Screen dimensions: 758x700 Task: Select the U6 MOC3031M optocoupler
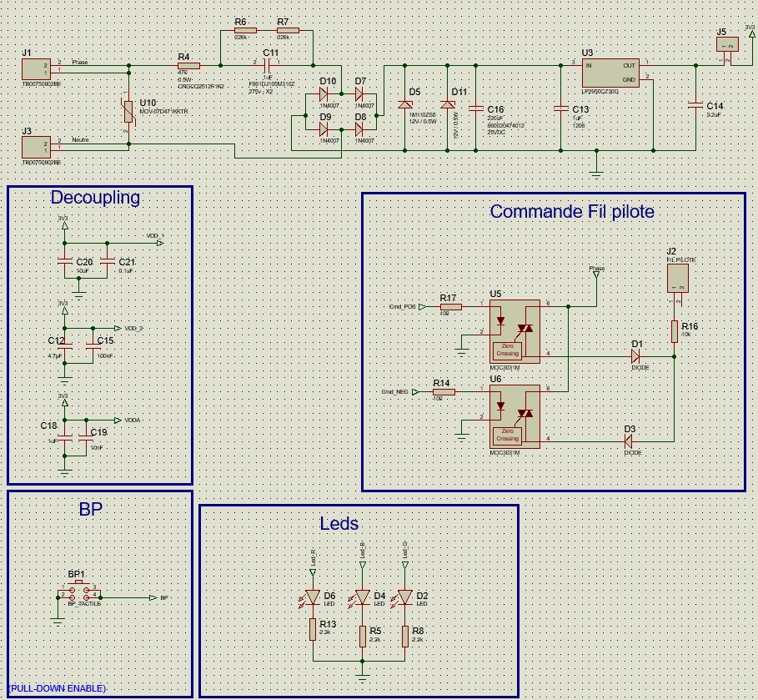tap(515, 416)
